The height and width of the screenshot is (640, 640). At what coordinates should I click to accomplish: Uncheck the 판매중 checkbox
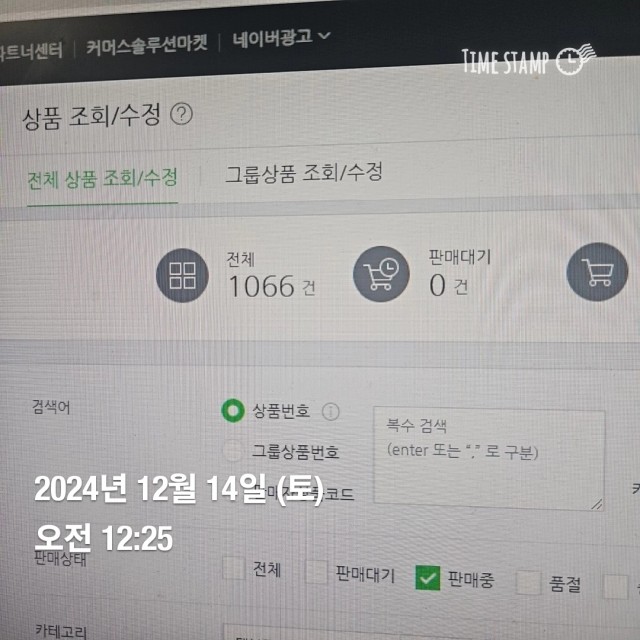coord(428,578)
